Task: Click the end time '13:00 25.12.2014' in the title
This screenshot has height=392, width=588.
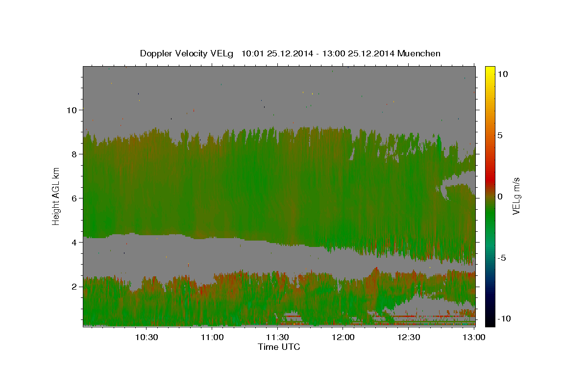Action: (359, 53)
